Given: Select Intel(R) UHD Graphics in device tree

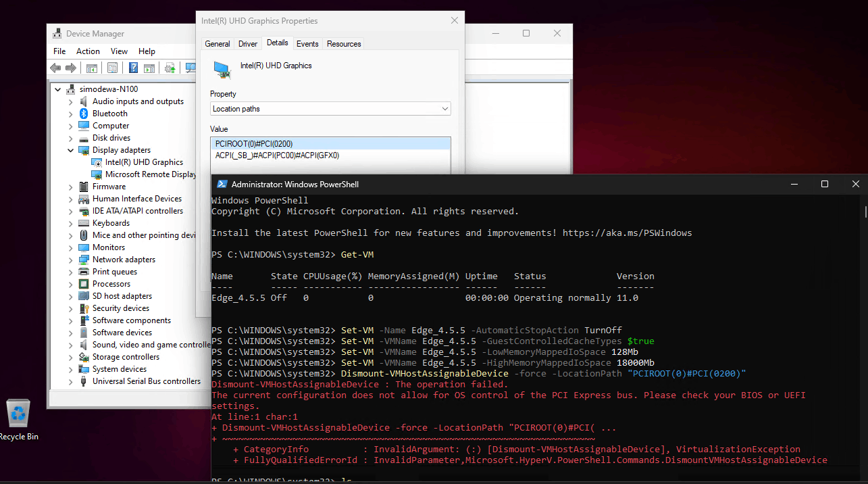Looking at the screenshot, I should 144,162.
